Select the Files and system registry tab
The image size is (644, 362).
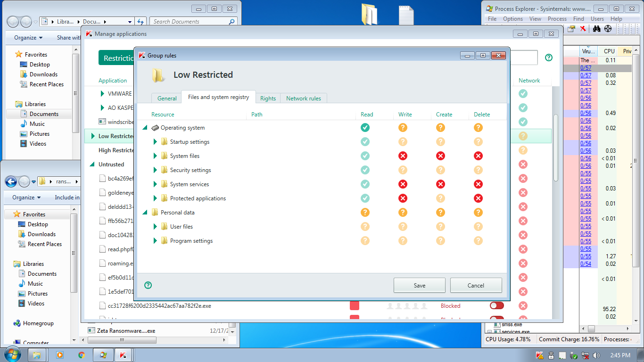218,97
